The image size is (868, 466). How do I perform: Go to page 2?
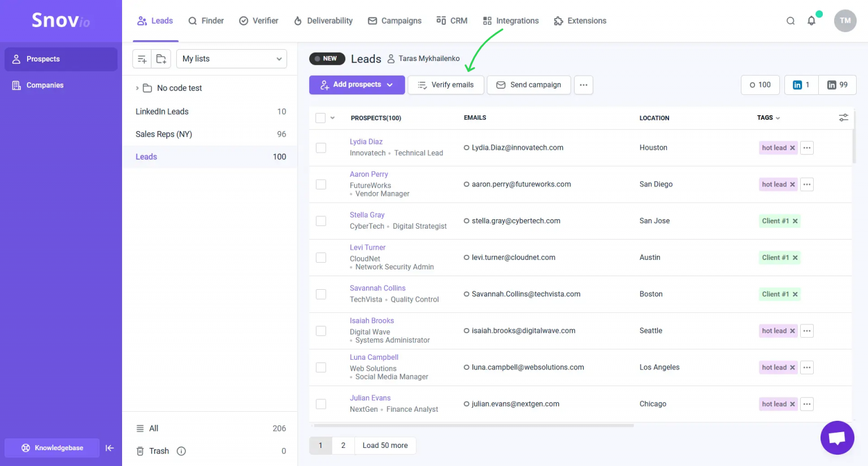pyautogui.click(x=343, y=446)
